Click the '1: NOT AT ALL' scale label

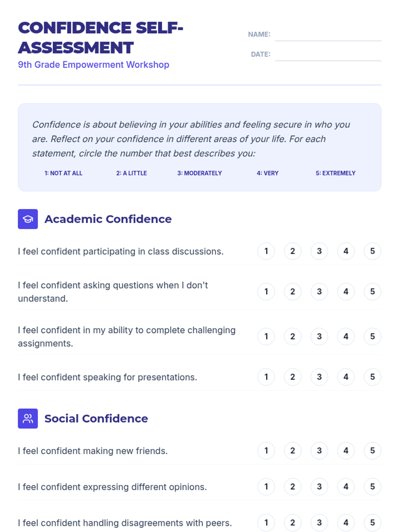[64, 173]
